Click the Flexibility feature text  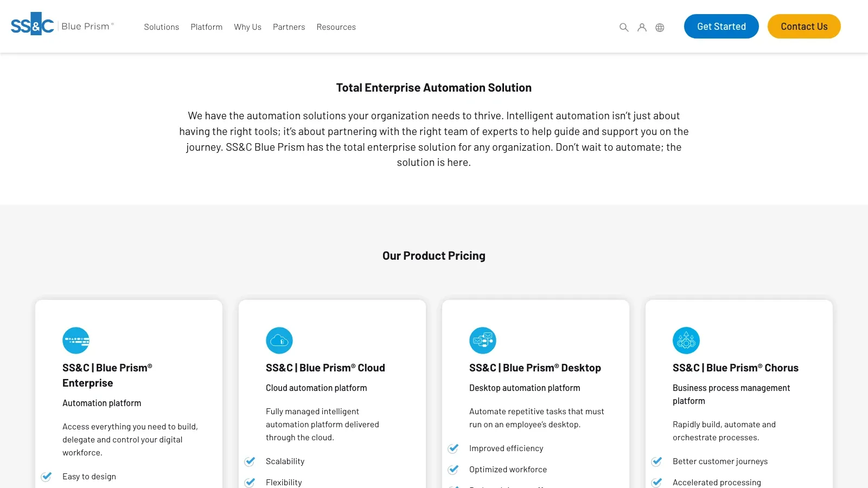coord(284,483)
